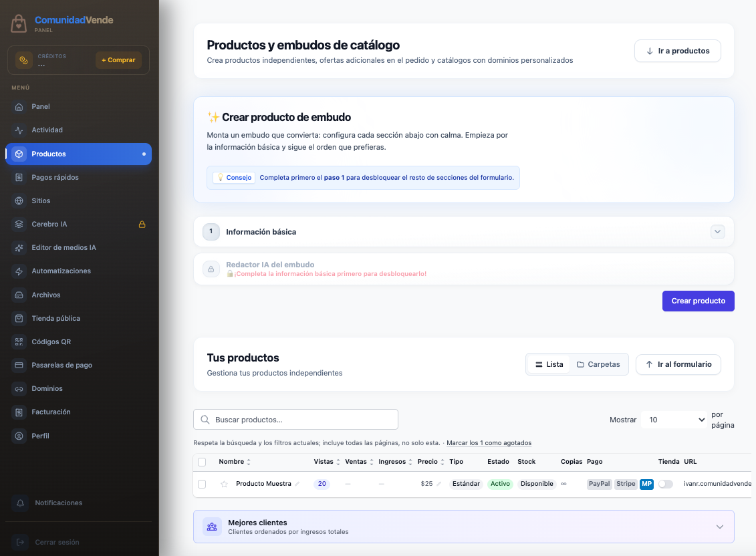The image size is (756, 556).
Task: Expand the Mejores clientes panel chevron
Action: pos(720,527)
